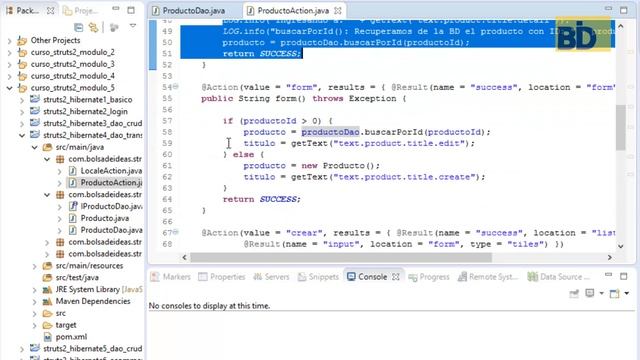Click editor vertical scrollbar thumb
This screenshot has width=640, height=360.
click(x=620, y=128)
